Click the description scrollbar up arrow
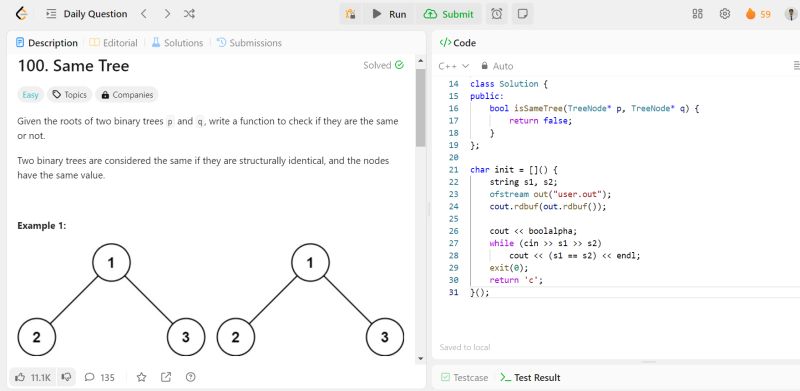The width and height of the screenshot is (800, 391). 420,62
